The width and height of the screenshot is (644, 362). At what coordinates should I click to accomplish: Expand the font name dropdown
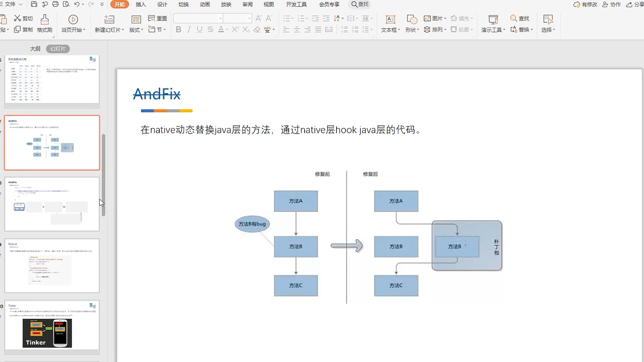pyautogui.click(x=220, y=18)
